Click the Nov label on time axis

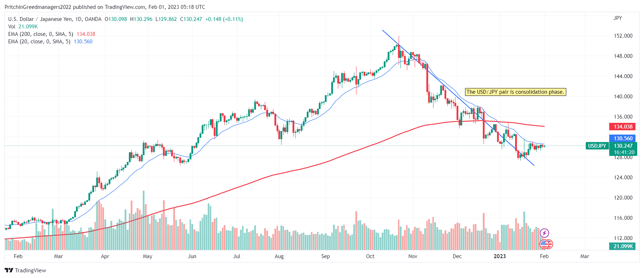[x=413, y=256]
